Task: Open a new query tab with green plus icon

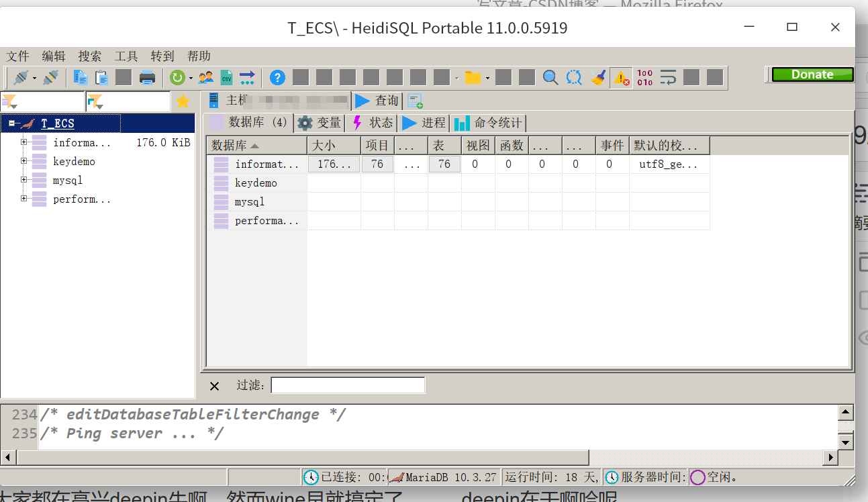Action: point(415,101)
